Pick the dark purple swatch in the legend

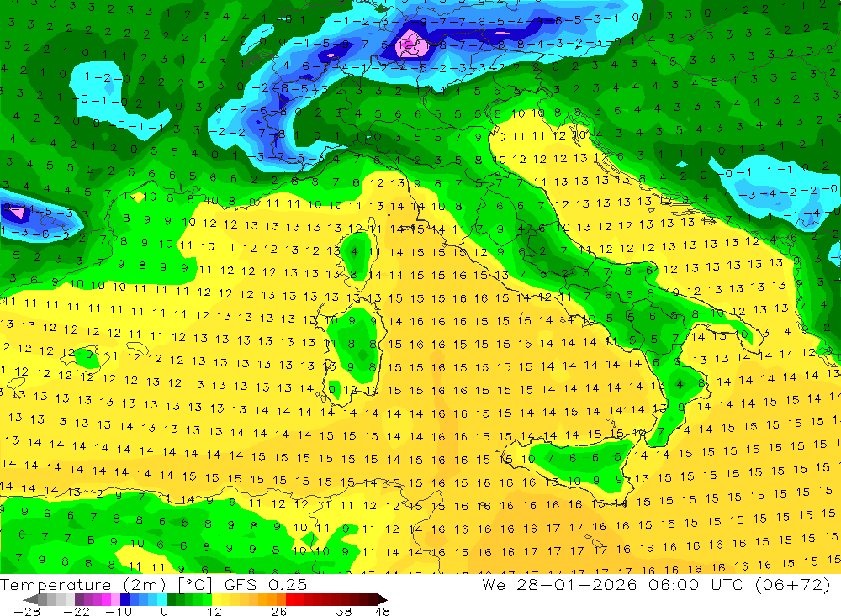(x=79, y=600)
